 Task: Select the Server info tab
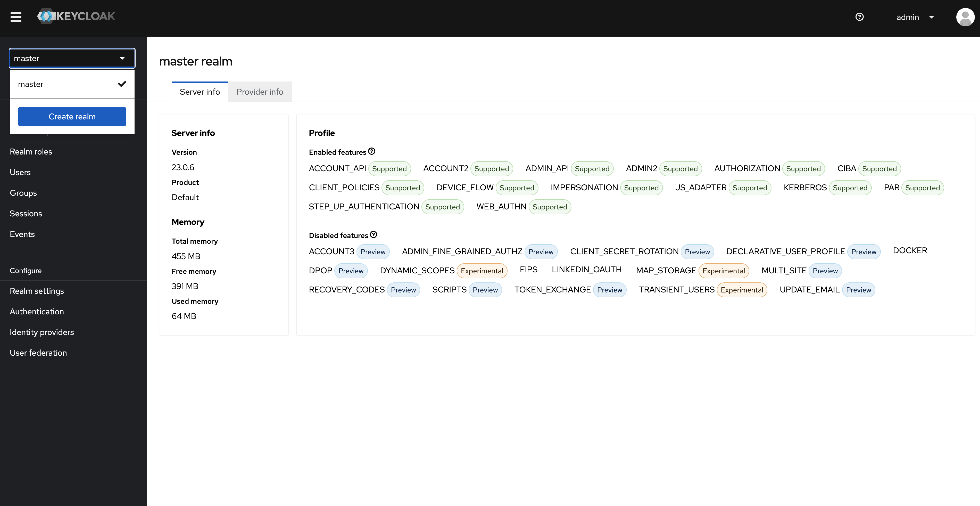point(199,92)
